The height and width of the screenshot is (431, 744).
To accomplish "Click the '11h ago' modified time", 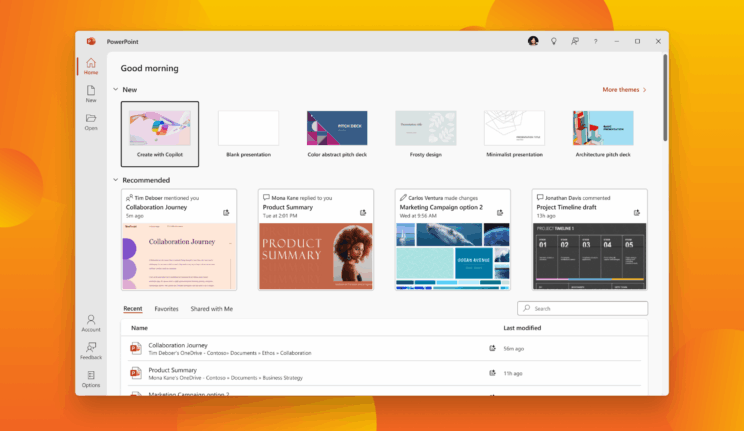I will [x=512, y=373].
